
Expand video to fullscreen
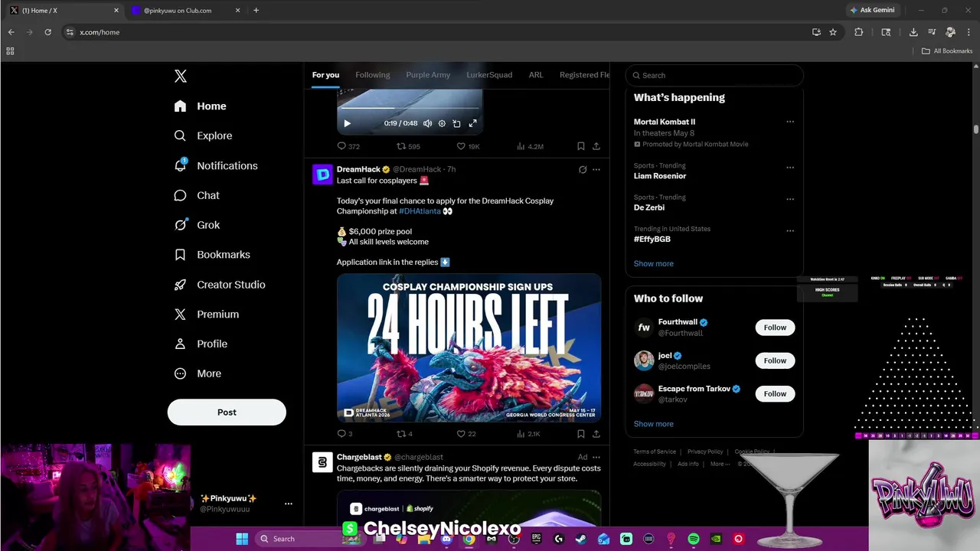point(472,123)
